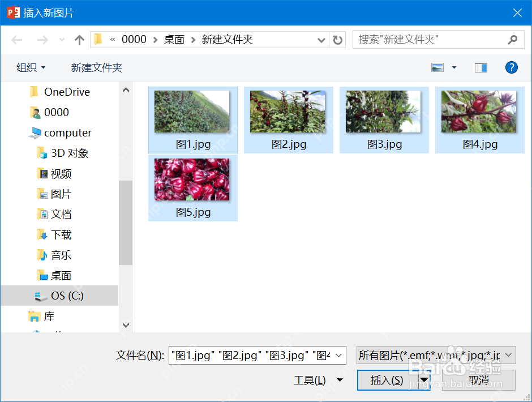Click the 库 library icon
532x402 pixels.
pos(34,316)
